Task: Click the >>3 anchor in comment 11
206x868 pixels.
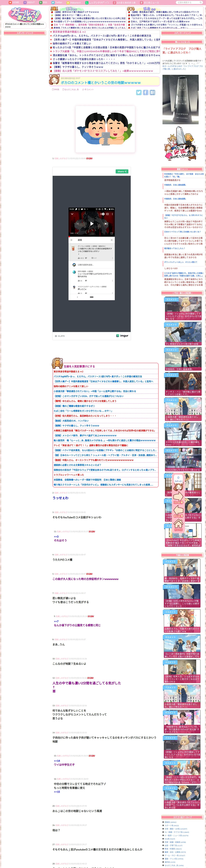Action: tap(56, 537)
